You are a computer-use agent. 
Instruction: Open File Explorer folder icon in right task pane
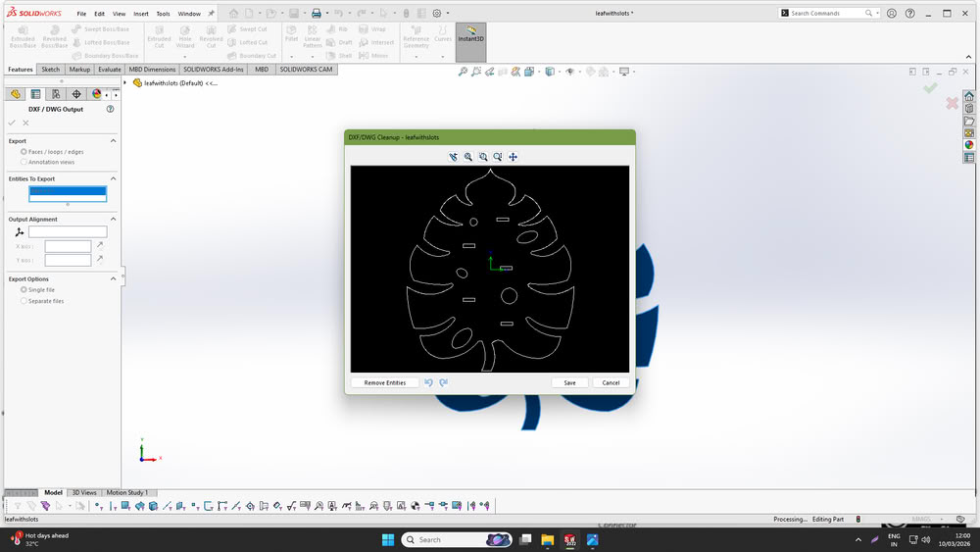pyautogui.click(x=969, y=121)
